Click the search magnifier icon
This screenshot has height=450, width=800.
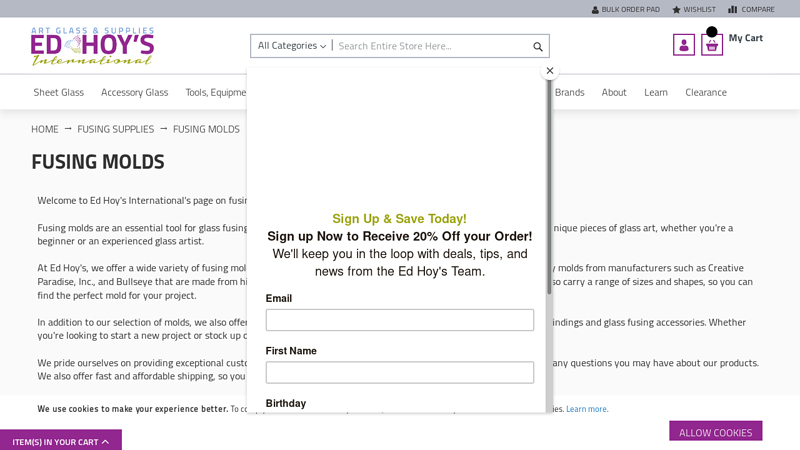pos(538,46)
